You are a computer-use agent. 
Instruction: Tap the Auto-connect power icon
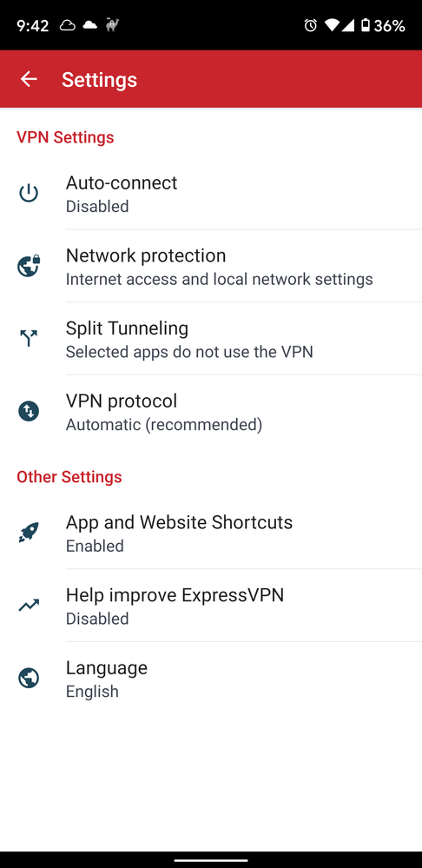pos(28,193)
